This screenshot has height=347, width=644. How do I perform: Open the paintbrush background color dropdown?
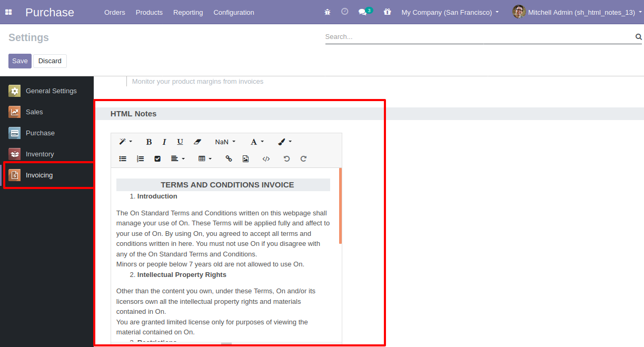pyautogui.click(x=285, y=142)
